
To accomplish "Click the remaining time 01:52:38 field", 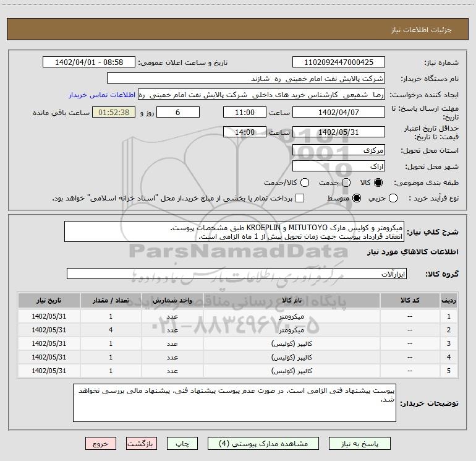I will [114, 112].
